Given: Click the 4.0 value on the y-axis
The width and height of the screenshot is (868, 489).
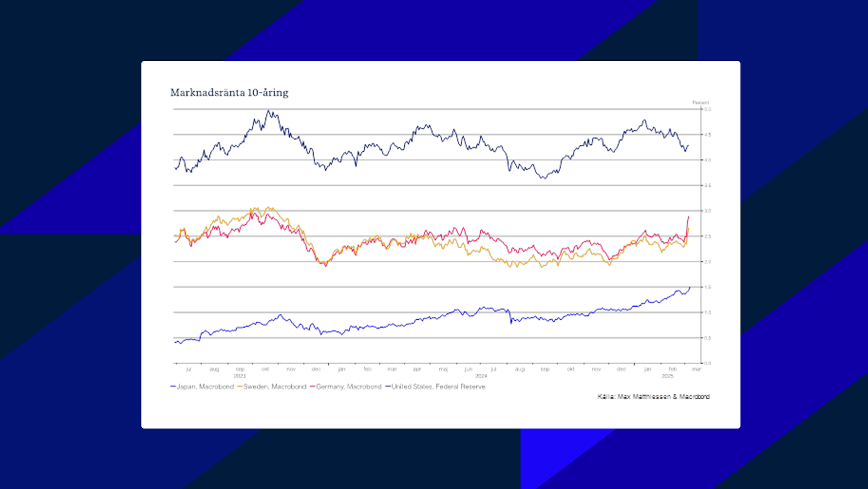Looking at the screenshot, I should tap(708, 160).
